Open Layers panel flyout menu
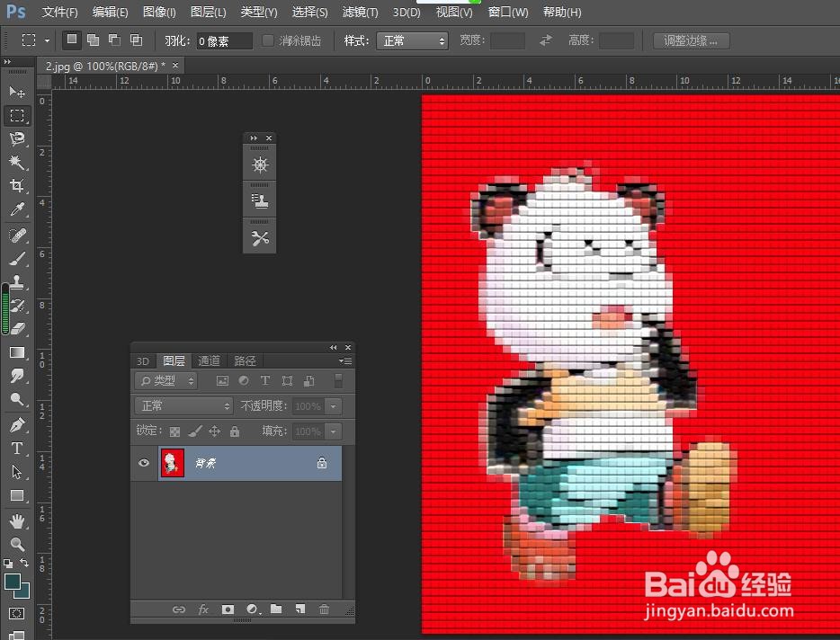This screenshot has width=840, height=640. pos(346,361)
